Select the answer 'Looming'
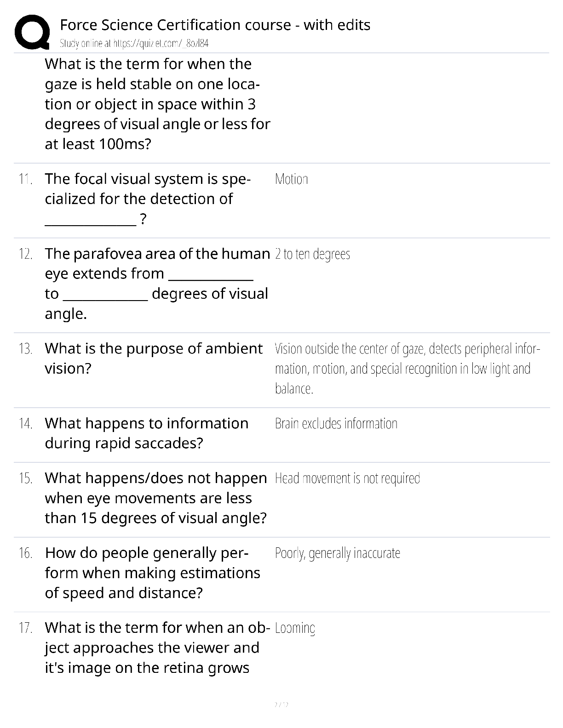This screenshot has width=563, height=728. click(x=295, y=628)
